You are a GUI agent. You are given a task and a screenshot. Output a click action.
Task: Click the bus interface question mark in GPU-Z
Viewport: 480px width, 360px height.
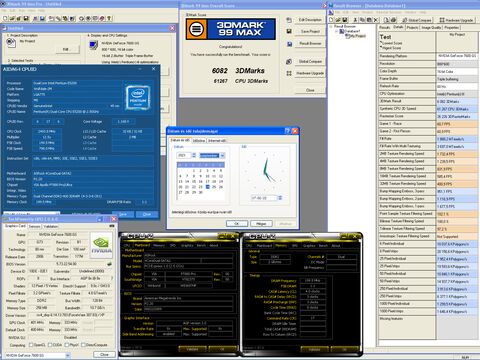(112, 278)
